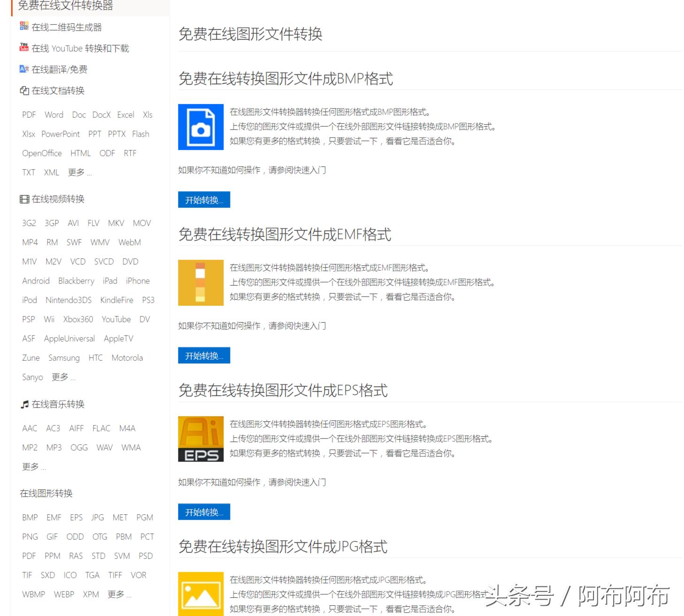Click the Ai EPS format icon
This screenshot has width=684, height=616.
click(x=200, y=438)
